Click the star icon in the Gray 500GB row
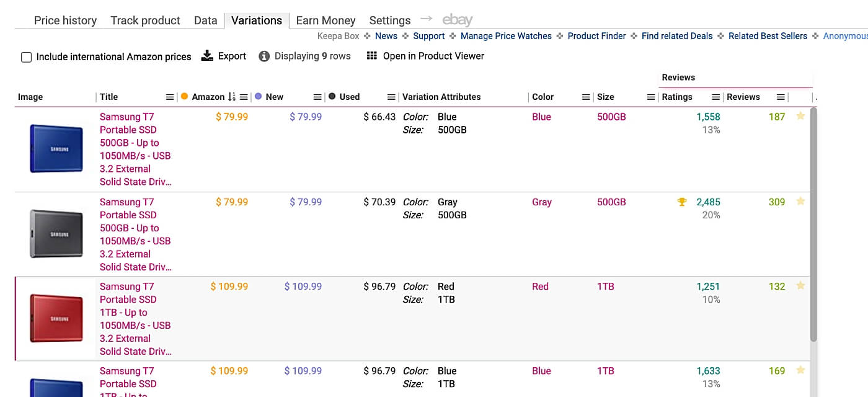This screenshot has height=397, width=868. (800, 201)
